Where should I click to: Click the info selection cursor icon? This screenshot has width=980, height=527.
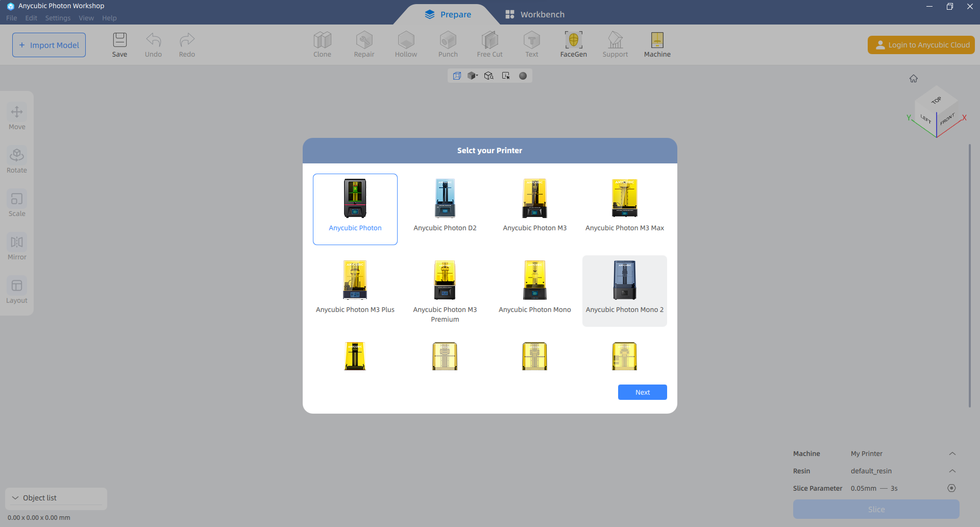click(506, 76)
